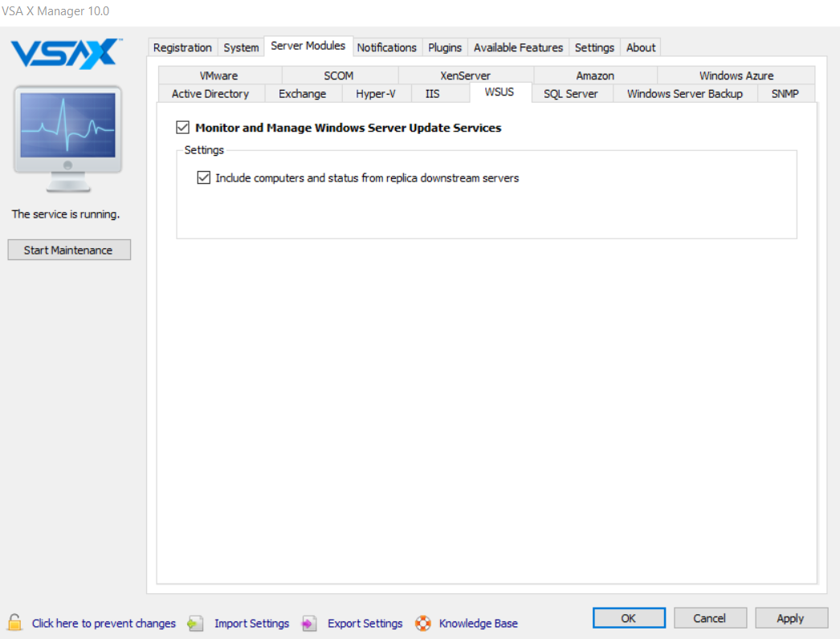The height and width of the screenshot is (639, 840).
Task: Select the Server Modules tab
Action: click(308, 46)
